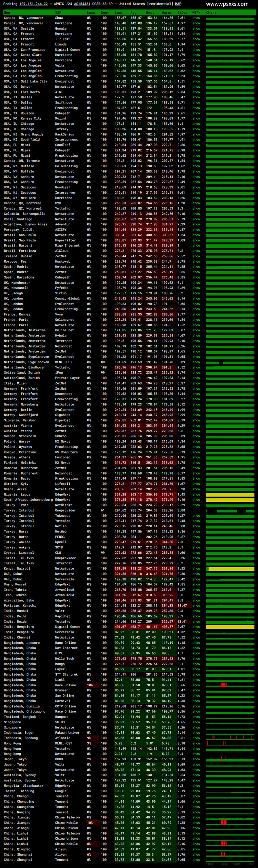
Task: Select the 'Cyprus, Limassol' geo text
Action: tap(19, 552)
